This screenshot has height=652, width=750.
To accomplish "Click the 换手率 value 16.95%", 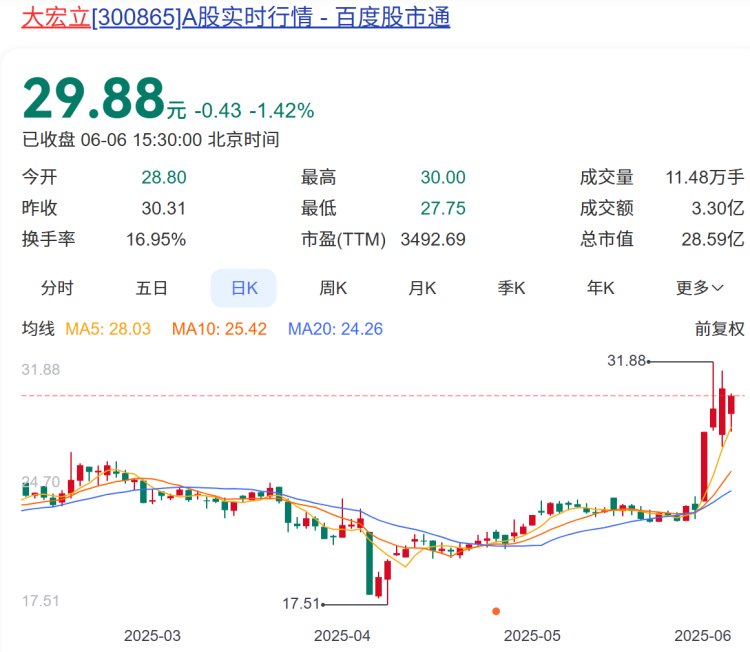I will pyautogui.click(x=156, y=240).
